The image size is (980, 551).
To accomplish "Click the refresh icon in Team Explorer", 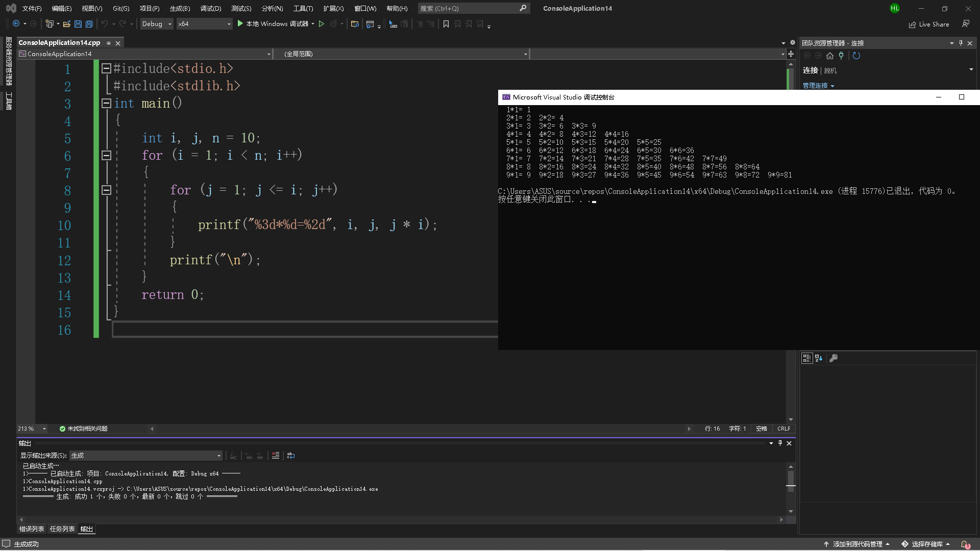I will (x=856, y=56).
